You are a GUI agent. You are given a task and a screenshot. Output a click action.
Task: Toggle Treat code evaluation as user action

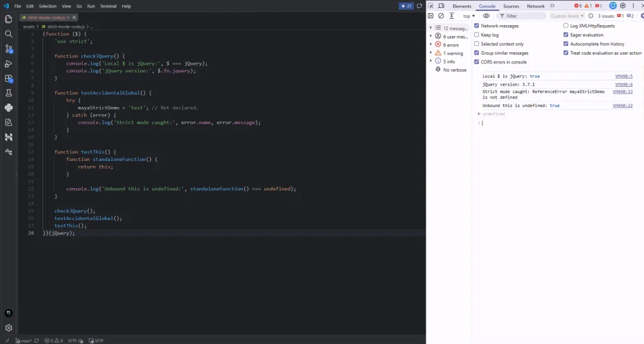coord(565,53)
